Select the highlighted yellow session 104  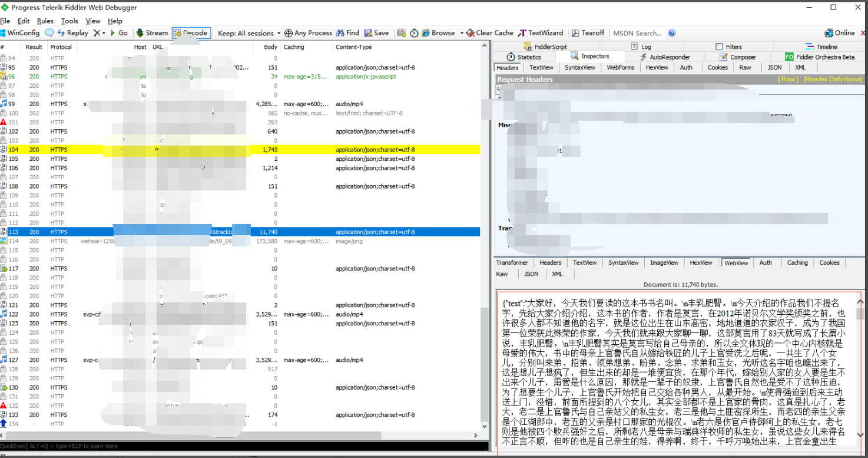point(240,150)
